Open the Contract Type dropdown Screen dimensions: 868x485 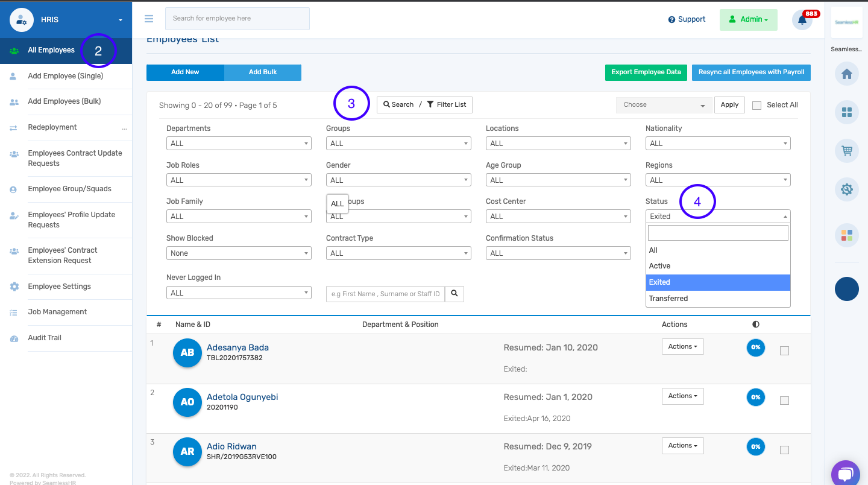398,253
